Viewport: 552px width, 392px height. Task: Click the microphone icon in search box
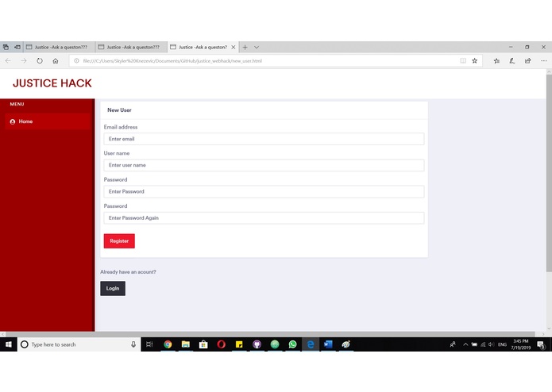pos(133,344)
